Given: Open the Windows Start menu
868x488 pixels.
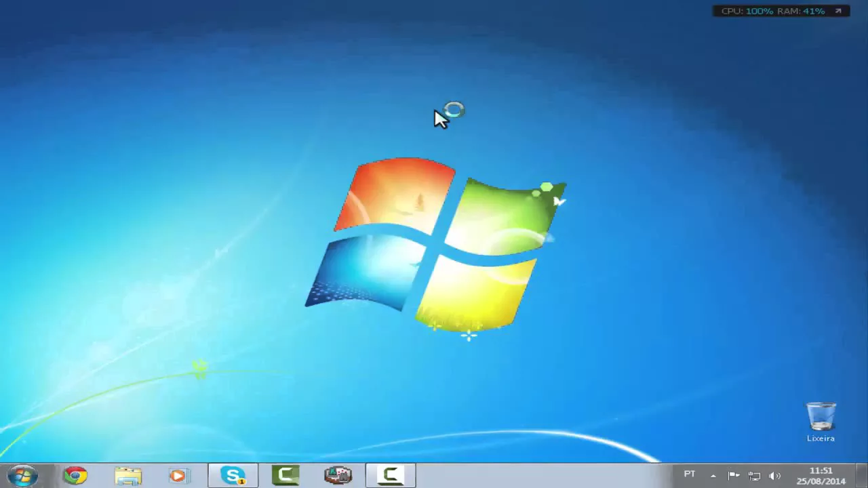Looking at the screenshot, I should coord(22,475).
